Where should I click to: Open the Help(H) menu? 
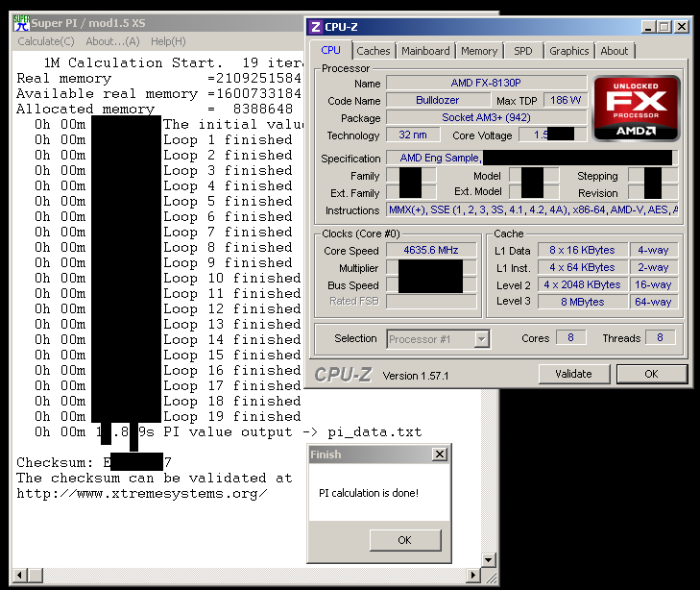coord(168,41)
